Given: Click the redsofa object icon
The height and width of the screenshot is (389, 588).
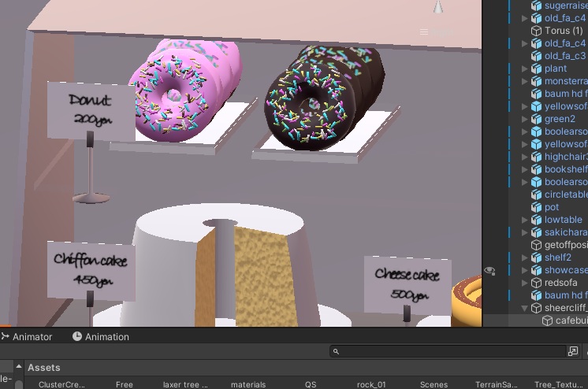Looking at the screenshot, I should (536, 283).
